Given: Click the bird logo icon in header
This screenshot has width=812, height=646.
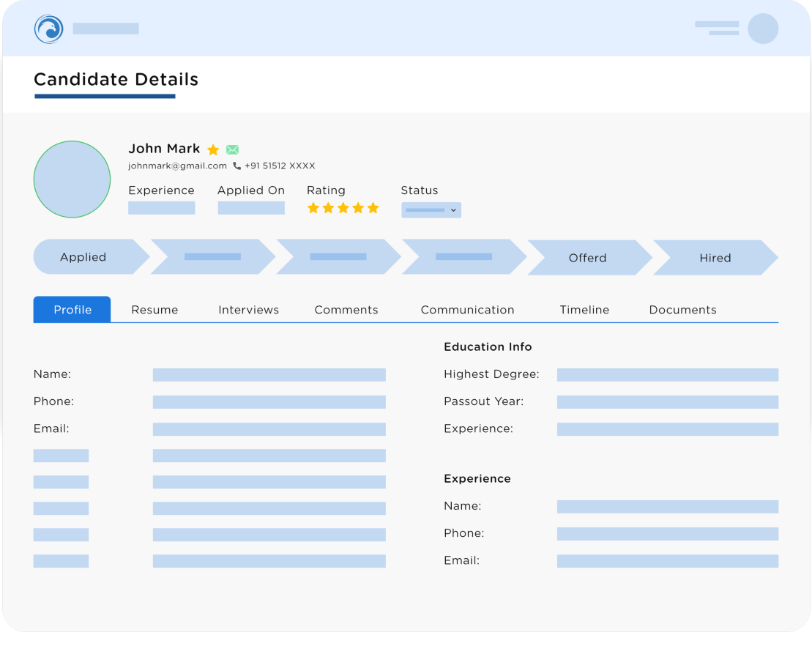Looking at the screenshot, I should click(49, 29).
